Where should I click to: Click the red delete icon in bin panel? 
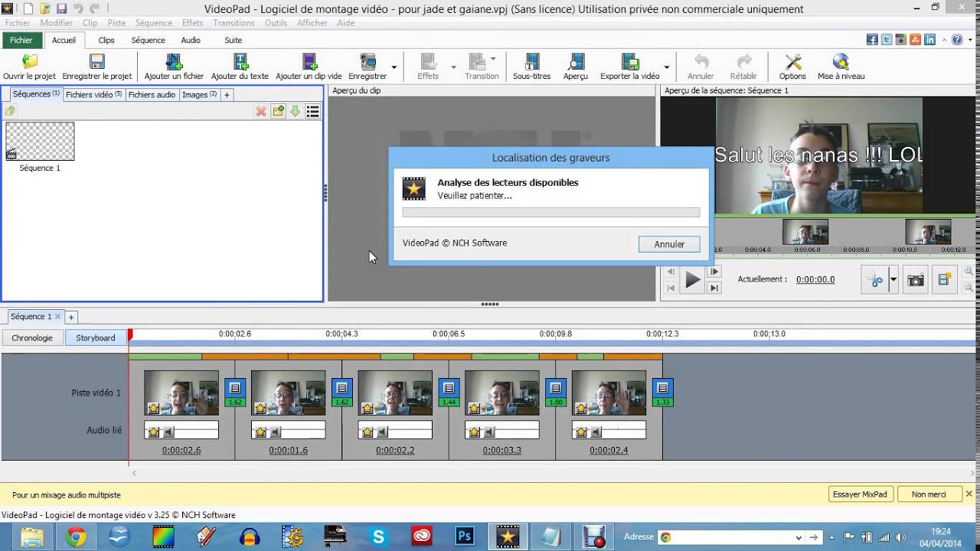261,112
